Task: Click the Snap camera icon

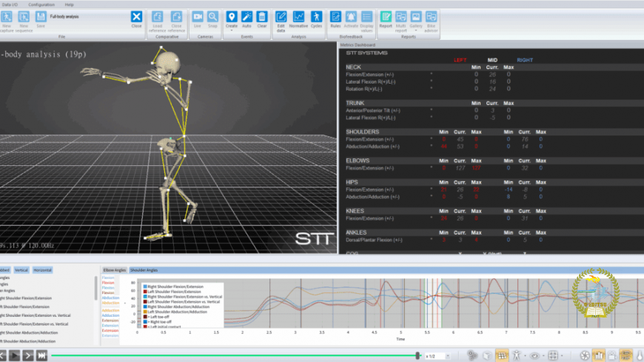Action: coord(212,17)
